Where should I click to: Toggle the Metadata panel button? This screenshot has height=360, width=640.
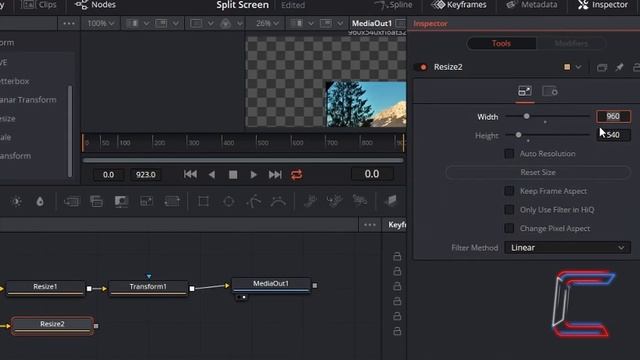[532, 5]
